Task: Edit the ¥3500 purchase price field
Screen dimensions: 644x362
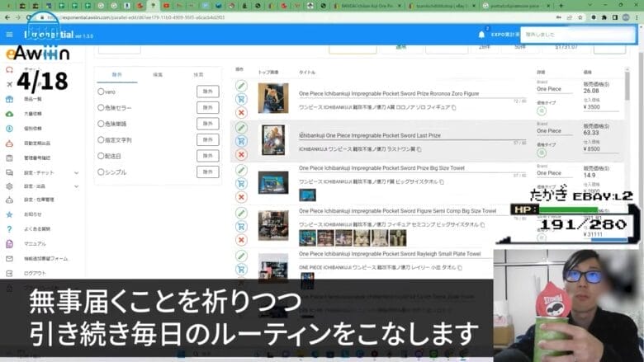Action: tap(601, 107)
